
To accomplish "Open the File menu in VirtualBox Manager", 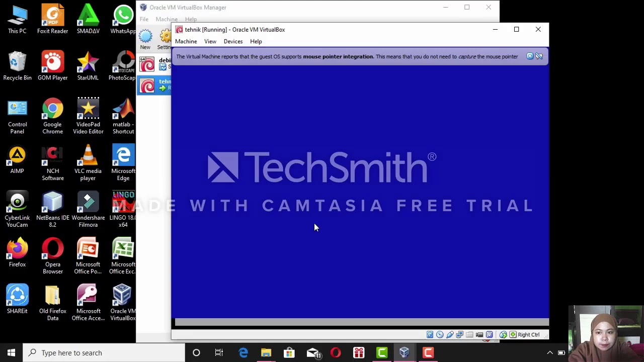I will tap(144, 19).
